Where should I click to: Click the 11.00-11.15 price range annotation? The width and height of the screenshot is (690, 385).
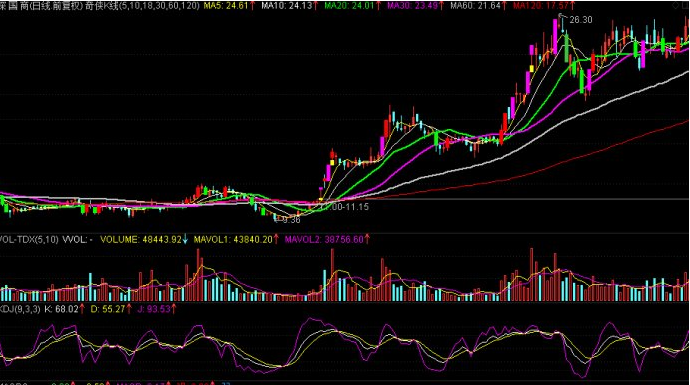point(345,206)
